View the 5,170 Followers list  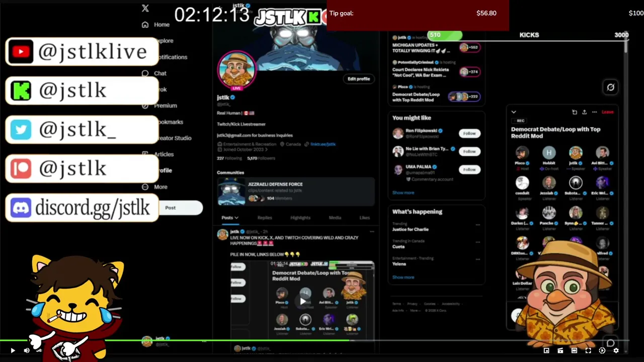point(261,158)
